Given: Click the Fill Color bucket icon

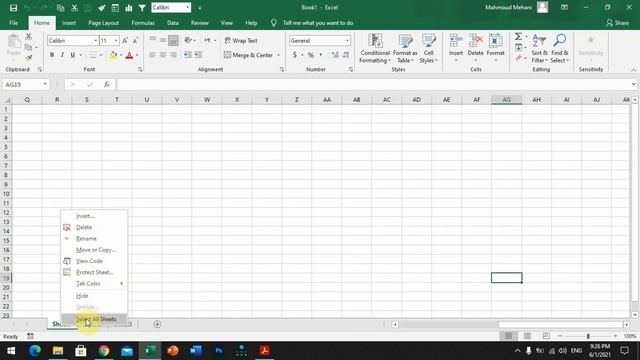Looking at the screenshot, I should point(113,55).
